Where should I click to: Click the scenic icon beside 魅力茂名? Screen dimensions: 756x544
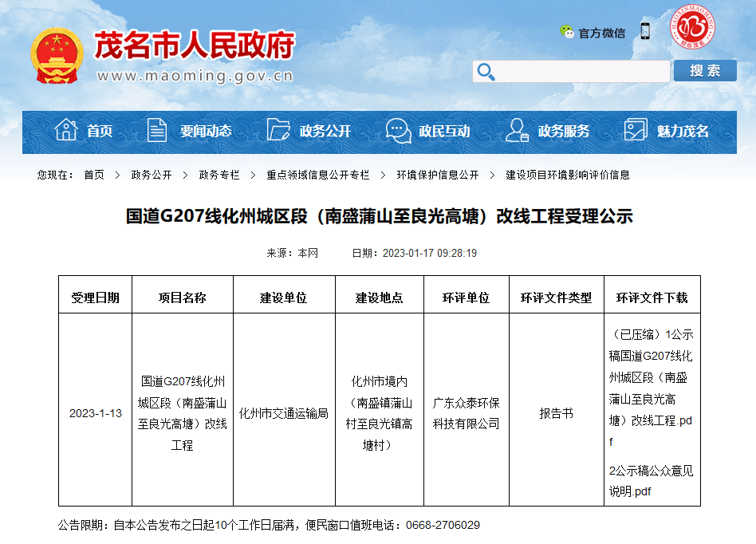tap(636, 130)
